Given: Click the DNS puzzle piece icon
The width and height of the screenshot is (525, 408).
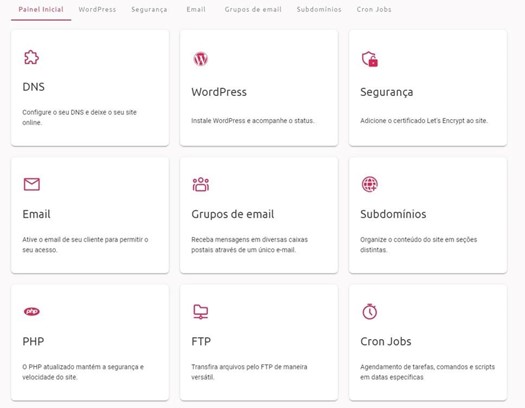Looking at the screenshot, I should 31,57.
